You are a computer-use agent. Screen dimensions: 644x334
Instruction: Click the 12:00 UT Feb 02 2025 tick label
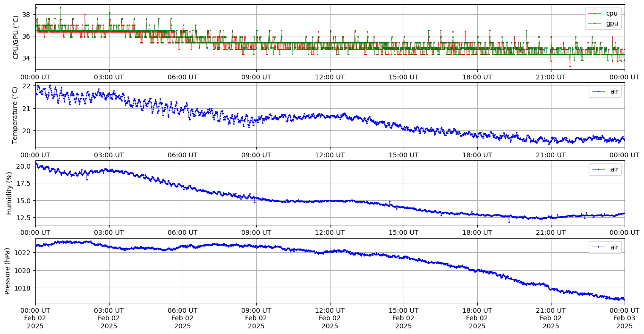(x=330, y=318)
